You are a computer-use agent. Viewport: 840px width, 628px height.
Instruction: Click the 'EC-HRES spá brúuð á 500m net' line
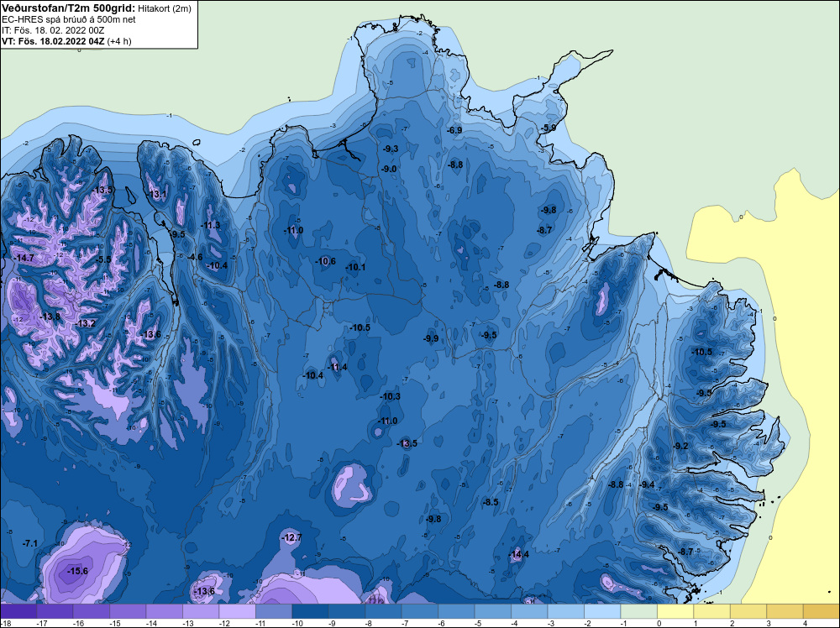click(69, 19)
